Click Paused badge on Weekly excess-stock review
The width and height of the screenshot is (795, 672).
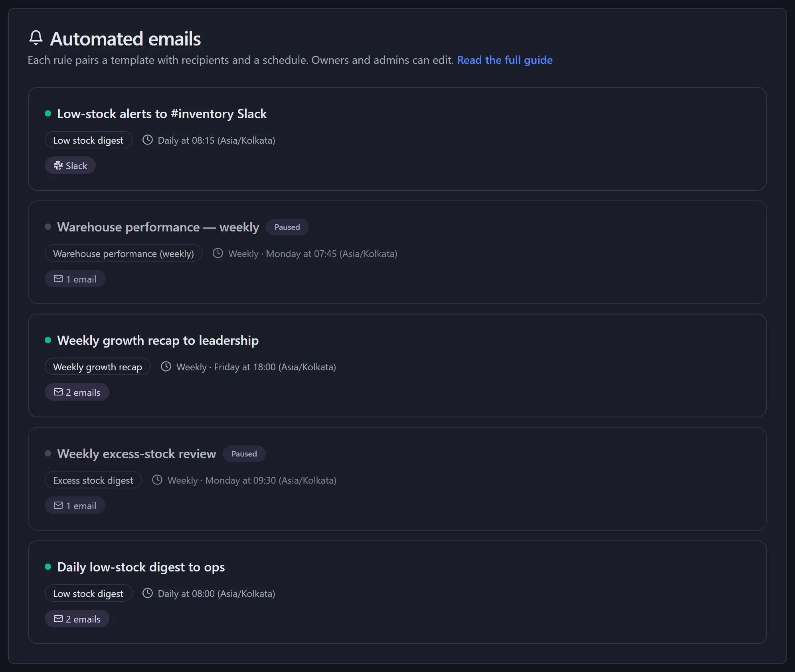point(244,454)
